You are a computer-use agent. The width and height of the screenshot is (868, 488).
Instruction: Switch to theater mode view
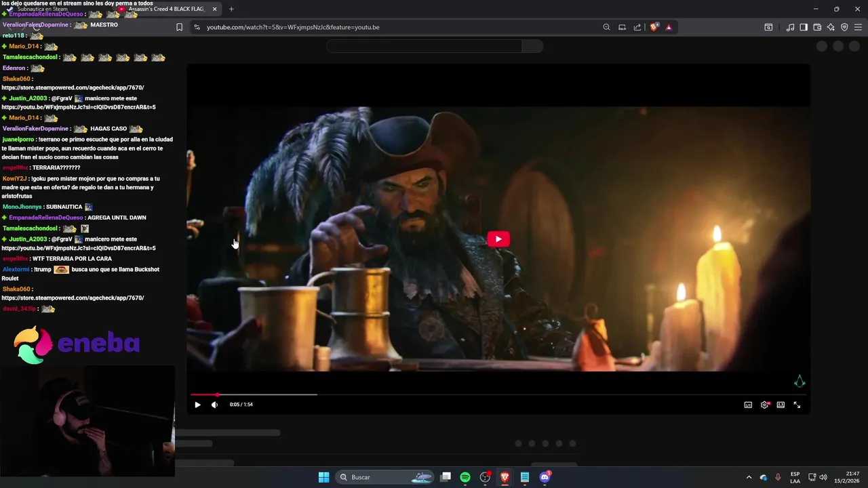781,405
